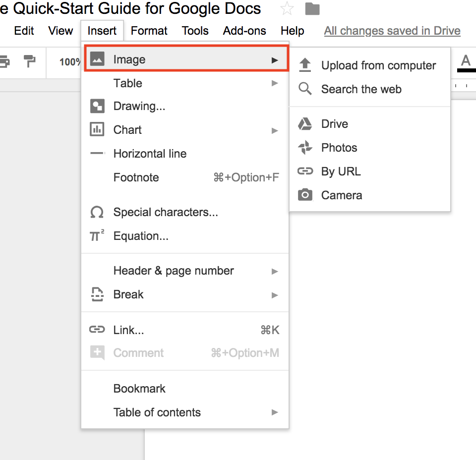Screen dimensions: 476x460
Task: Expand the Table of contents submenu
Action: [275, 412]
